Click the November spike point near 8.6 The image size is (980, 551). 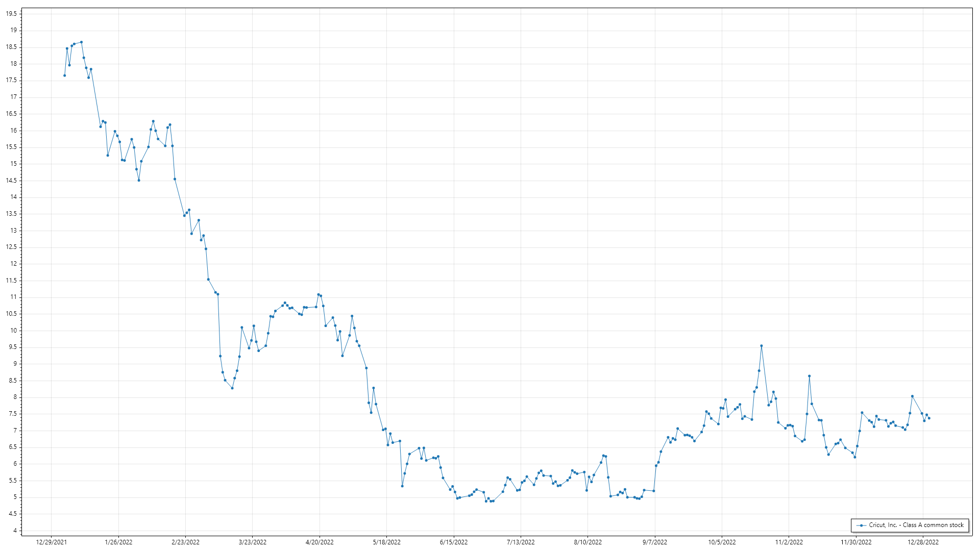[x=809, y=376]
